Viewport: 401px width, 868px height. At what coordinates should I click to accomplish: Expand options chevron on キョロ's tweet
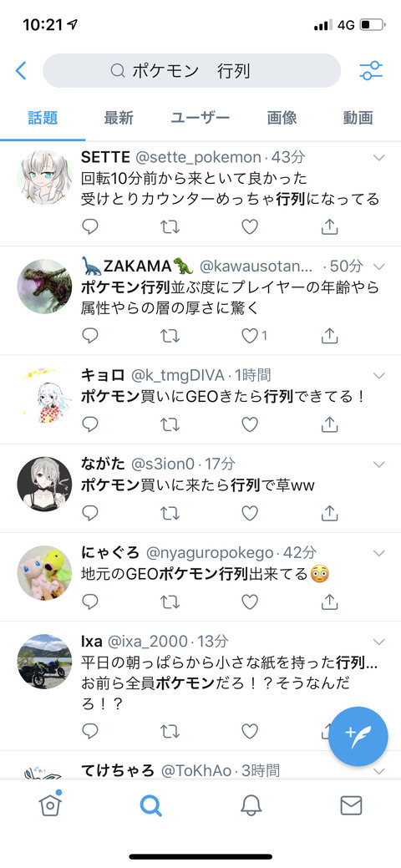coord(378,376)
